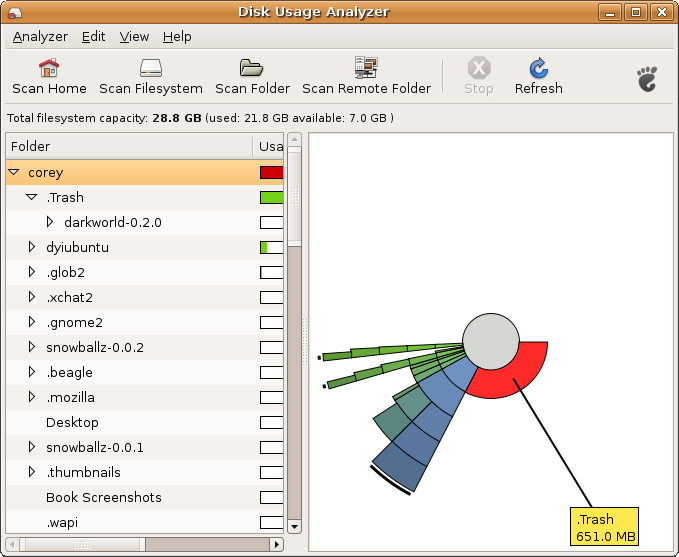Screen dimensions: 679x557
Task: Click the Scan Home toolbar icon
Action: point(49,69)
